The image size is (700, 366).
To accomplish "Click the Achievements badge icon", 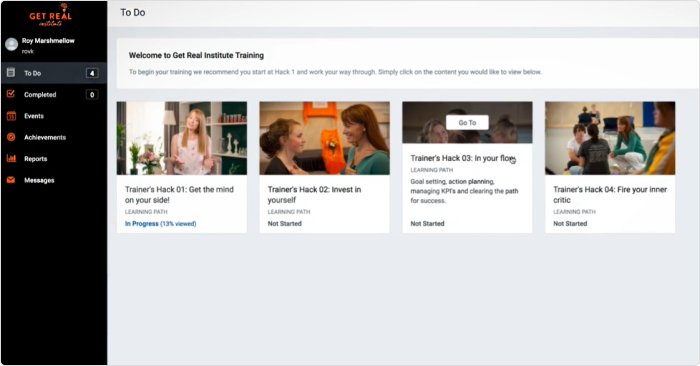I will 11,137.
